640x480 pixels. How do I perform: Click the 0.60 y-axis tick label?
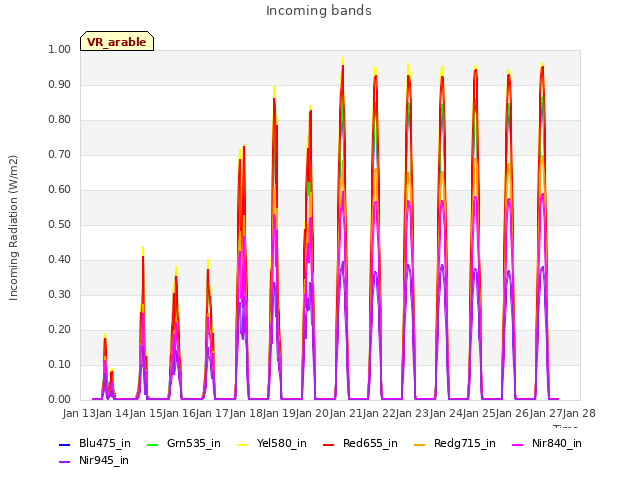click(60, 190)
